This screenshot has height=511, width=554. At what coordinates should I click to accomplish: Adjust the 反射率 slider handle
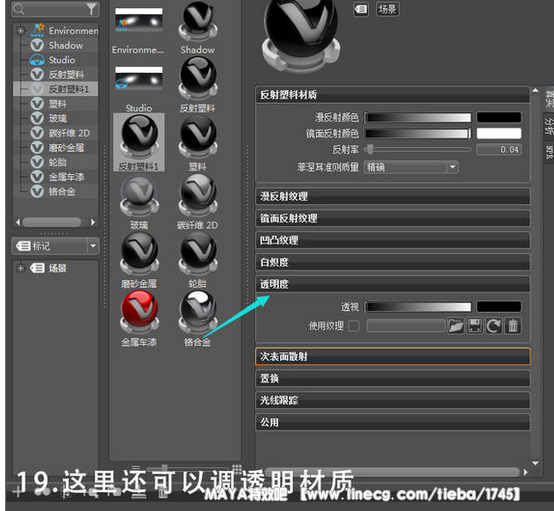(370, 149)
